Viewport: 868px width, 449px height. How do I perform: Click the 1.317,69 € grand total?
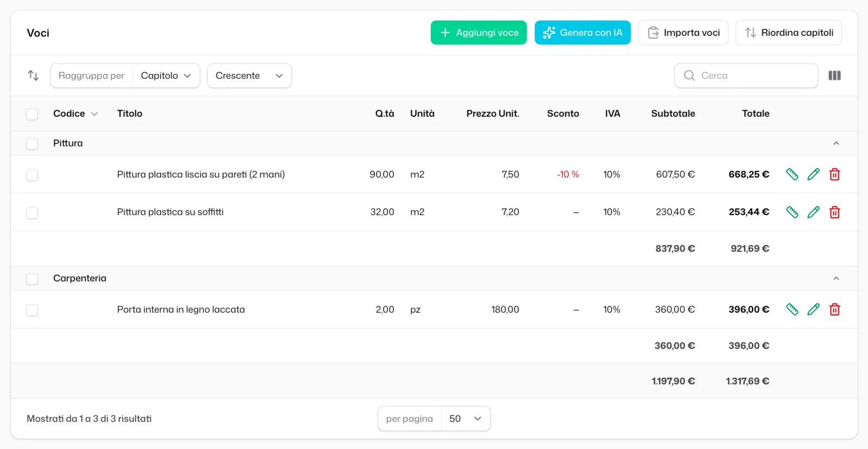coord(748,381)
